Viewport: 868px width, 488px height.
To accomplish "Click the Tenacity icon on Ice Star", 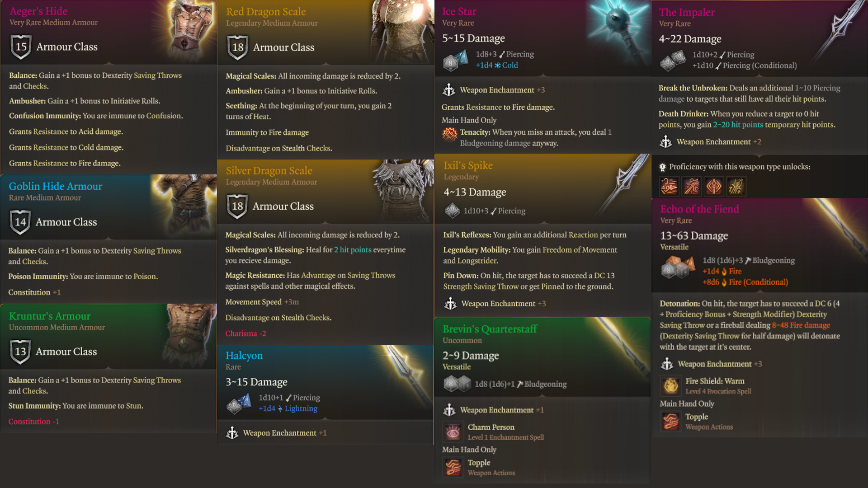I will click(449, 134).
